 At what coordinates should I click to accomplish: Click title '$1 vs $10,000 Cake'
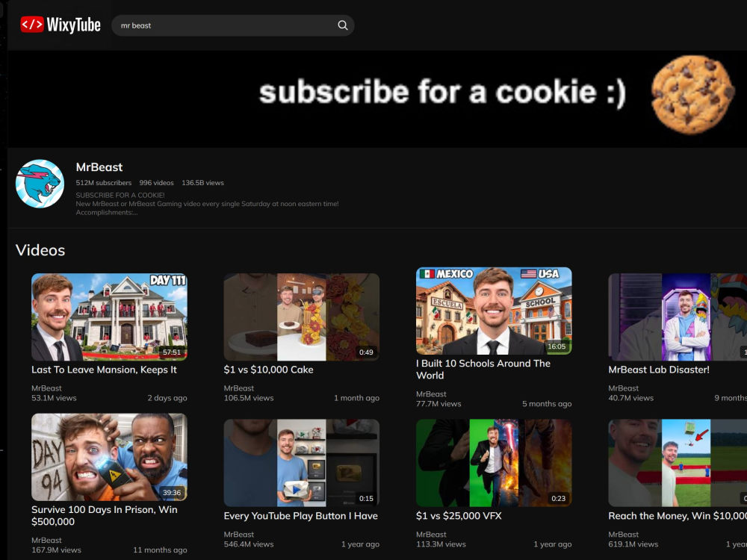[x=269, y=370]
